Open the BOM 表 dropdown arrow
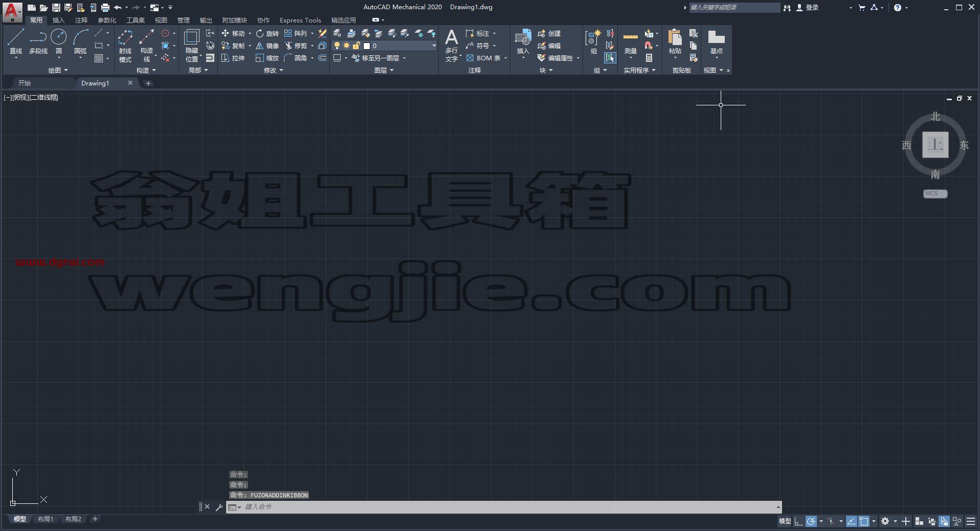 [505, 58]
